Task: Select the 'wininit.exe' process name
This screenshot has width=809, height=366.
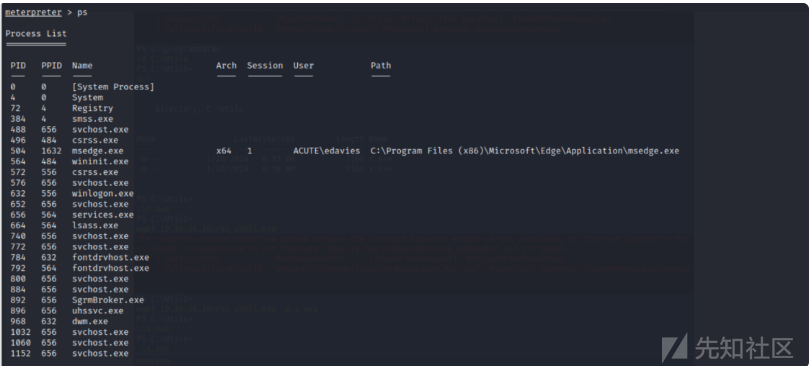Action: tap(100, 162)
